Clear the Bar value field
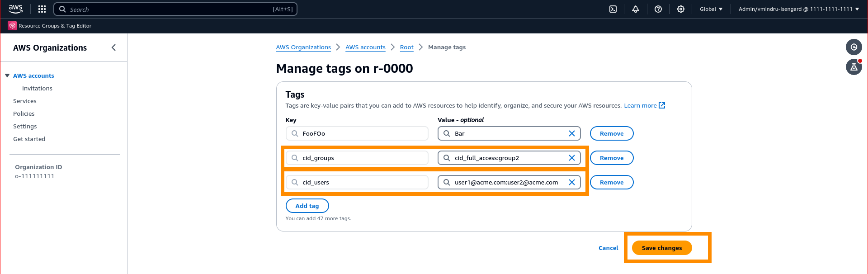This screenshot has height=274, width=868. 572,133
